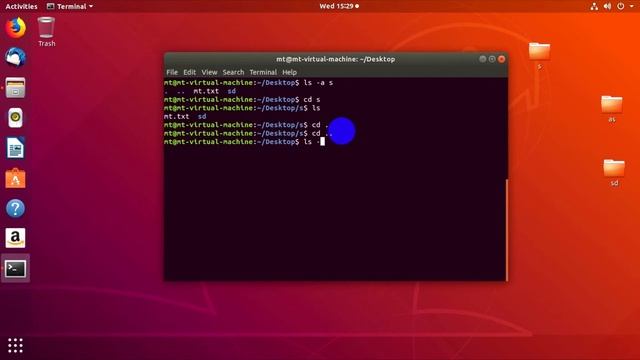Open the Terminal app menu in top bar

tap(70, 6)
